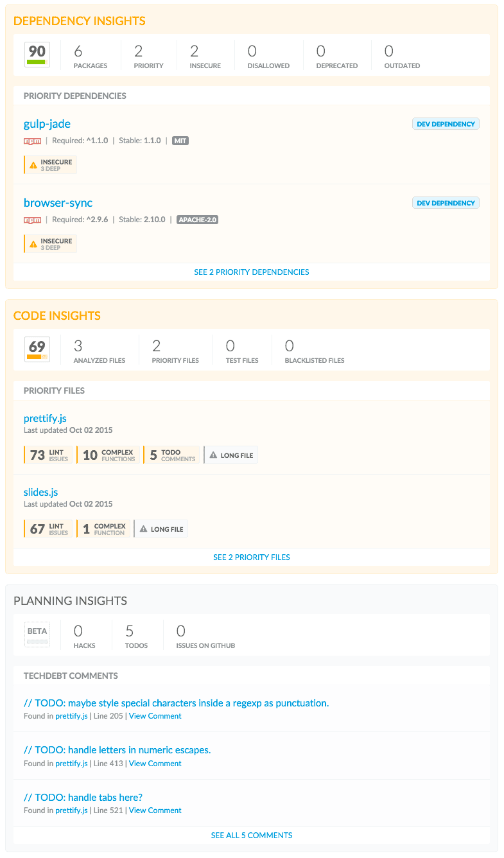Expand See 2 Priority Files
This screenshot has height=858, width=504.
coord(252,557)
